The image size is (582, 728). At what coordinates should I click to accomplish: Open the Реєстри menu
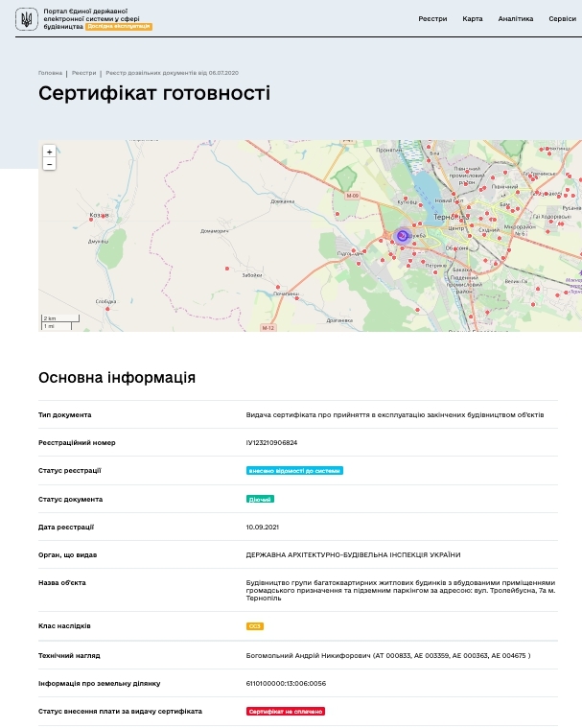coord(432,19)
